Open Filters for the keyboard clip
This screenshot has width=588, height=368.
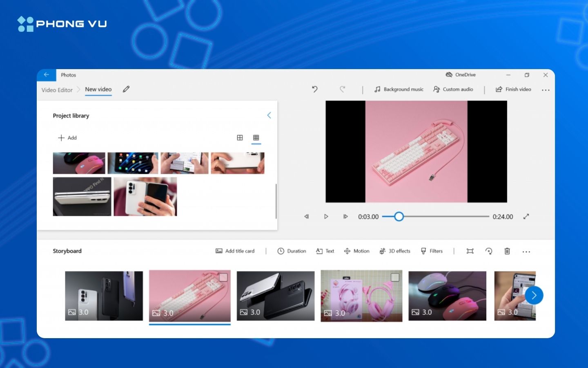click(x=432, y=251)
